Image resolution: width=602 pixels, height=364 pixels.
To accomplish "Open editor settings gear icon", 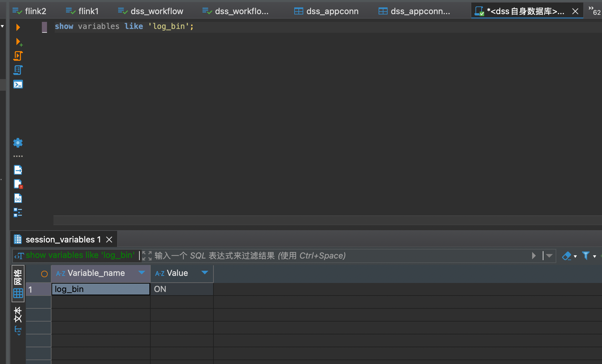I will [18, 143].
